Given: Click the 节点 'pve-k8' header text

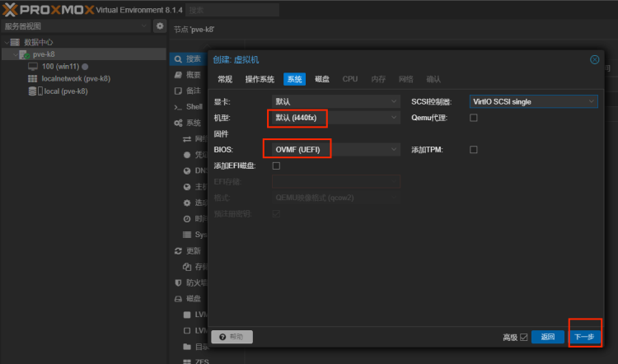Looking at the screenshot, I should pos(194,30).
